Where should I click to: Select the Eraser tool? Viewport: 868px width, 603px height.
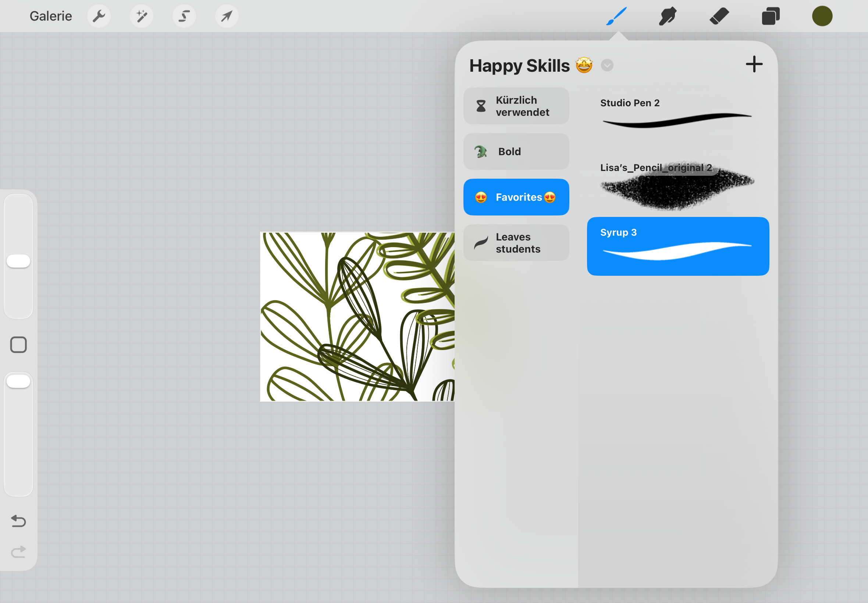click(x=719, y=16)
